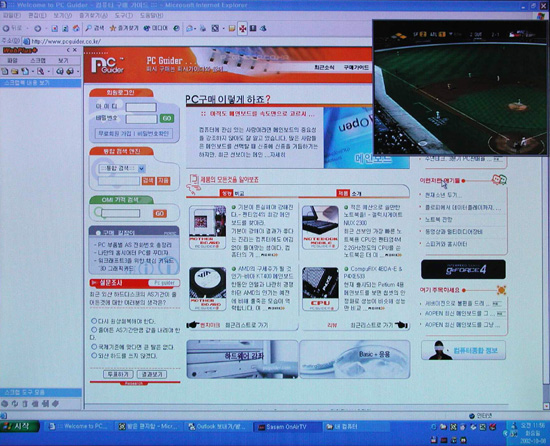Image resolution: width=550 pixels, height=446 pixels.
Task: Print the page with the printer icon
Action: tap(203, 29)
